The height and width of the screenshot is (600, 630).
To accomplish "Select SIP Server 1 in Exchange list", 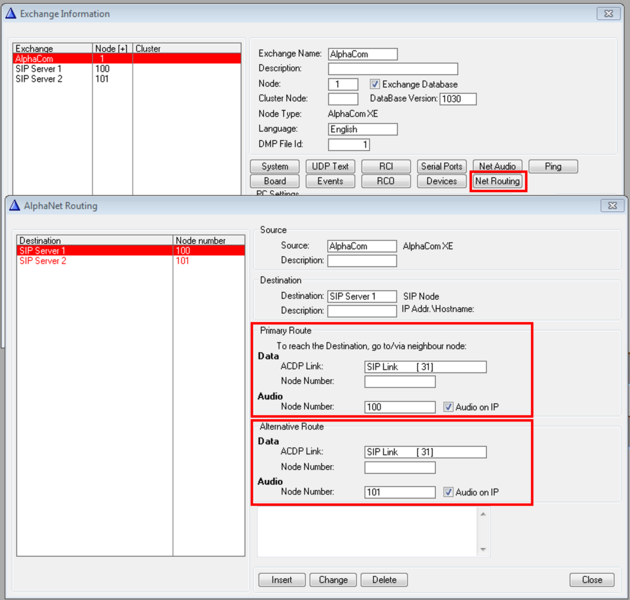I will (x=127, y=69).
